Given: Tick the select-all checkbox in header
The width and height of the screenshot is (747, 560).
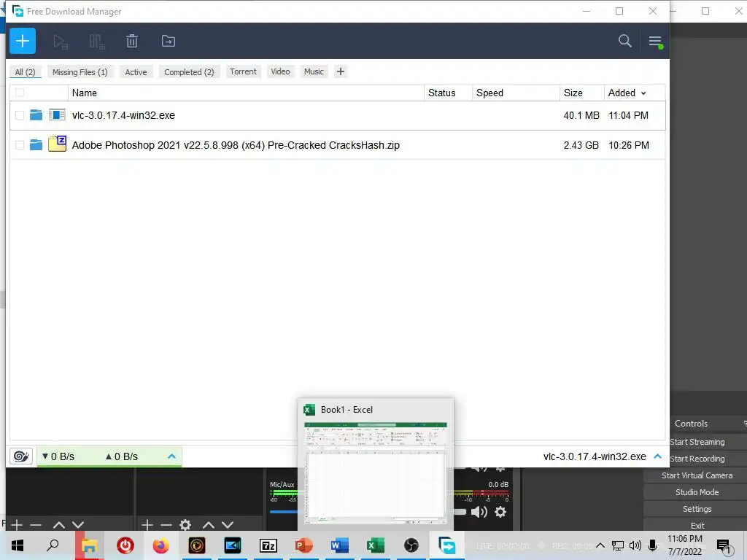Looking at the screenshot, I should (20, 93).
